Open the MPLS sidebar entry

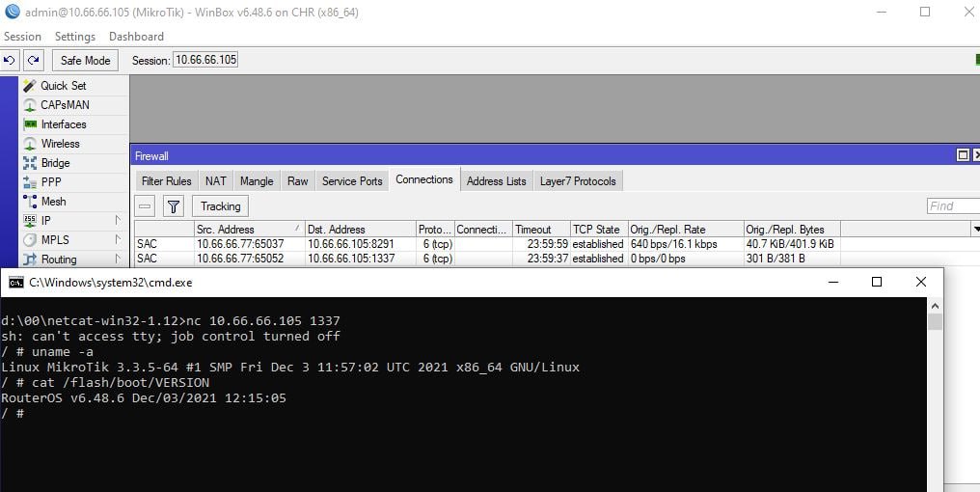[x=55, y=240]
